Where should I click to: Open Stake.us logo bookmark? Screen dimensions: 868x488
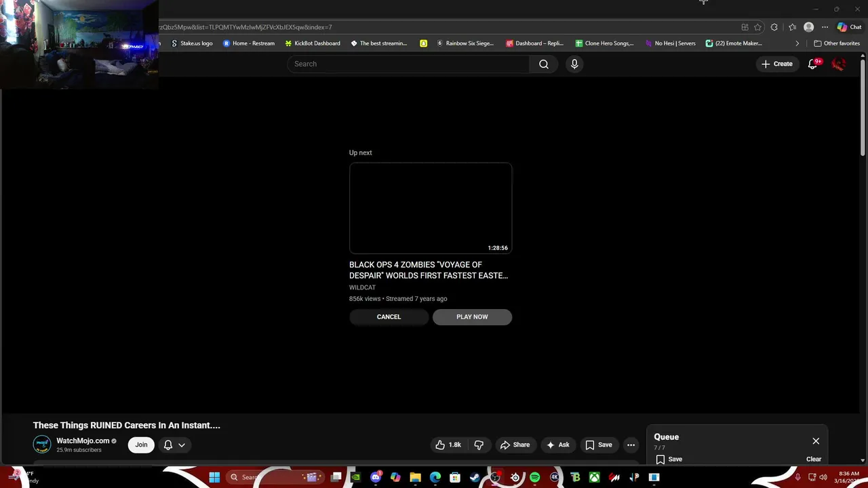[192, 43]
